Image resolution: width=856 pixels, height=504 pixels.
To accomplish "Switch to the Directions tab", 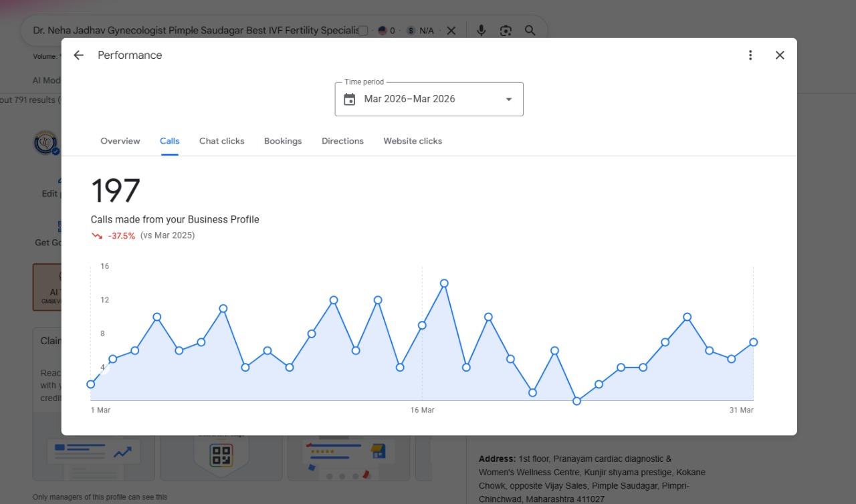I will pyautogui.click(x=342, y=141).
